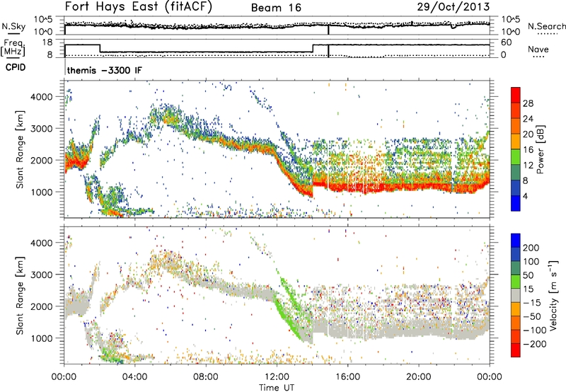This screenshot has height=392, width=566.
Task: Select the "Freq. [MHz]" axis label
Action: click(13, 48)
